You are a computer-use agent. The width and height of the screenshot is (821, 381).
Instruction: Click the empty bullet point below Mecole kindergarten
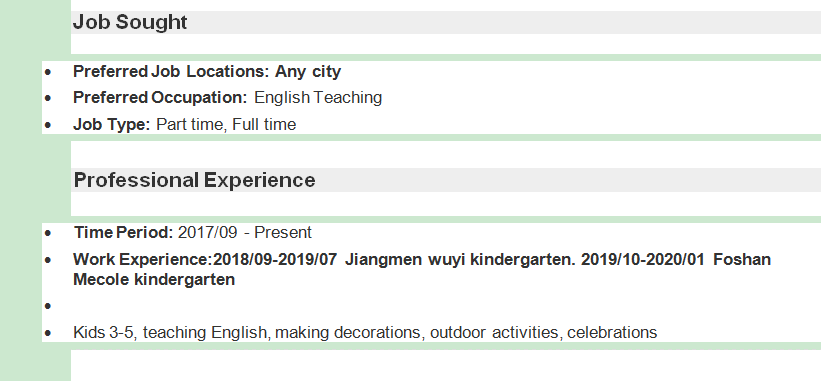pos(48,306)
